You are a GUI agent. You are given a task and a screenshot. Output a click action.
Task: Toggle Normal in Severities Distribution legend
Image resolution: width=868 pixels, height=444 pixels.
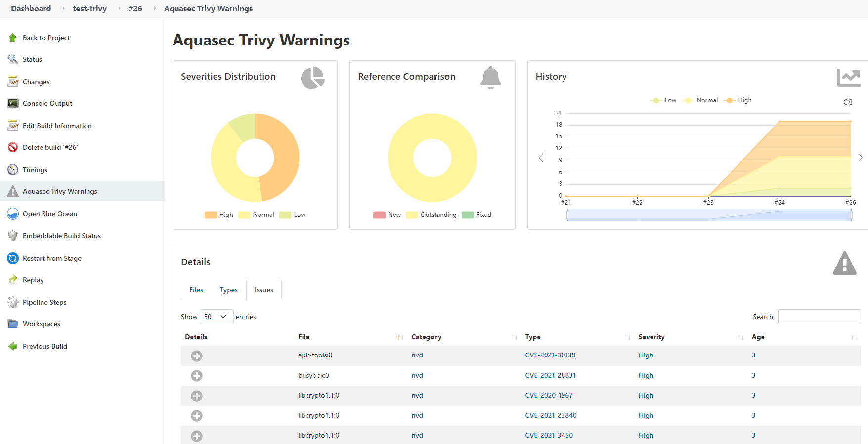256,215
